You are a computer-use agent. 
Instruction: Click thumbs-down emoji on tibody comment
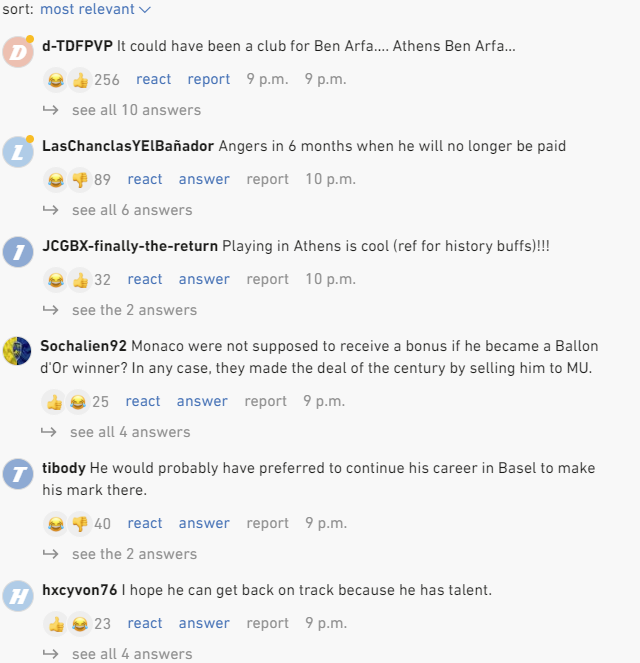coord(80,523)
